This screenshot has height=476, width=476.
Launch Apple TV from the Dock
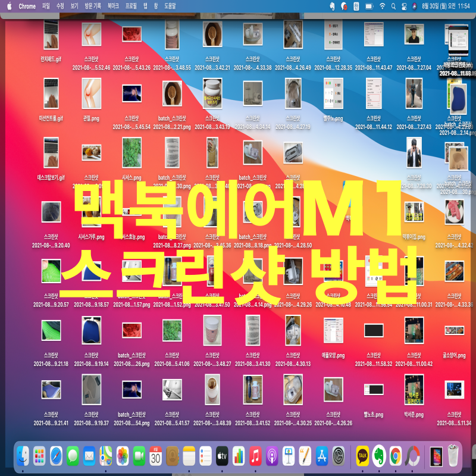pos(222,455)
